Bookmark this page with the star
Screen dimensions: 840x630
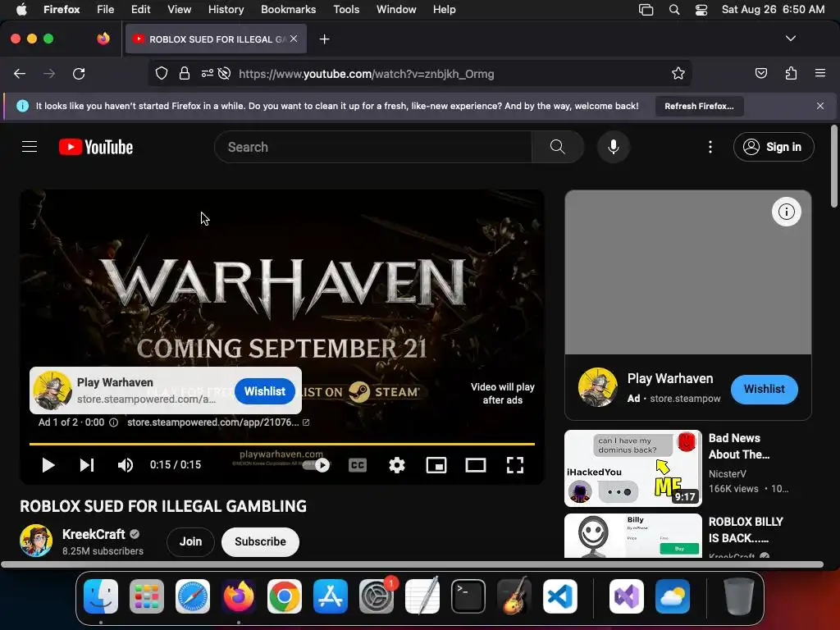click(678, 74)
